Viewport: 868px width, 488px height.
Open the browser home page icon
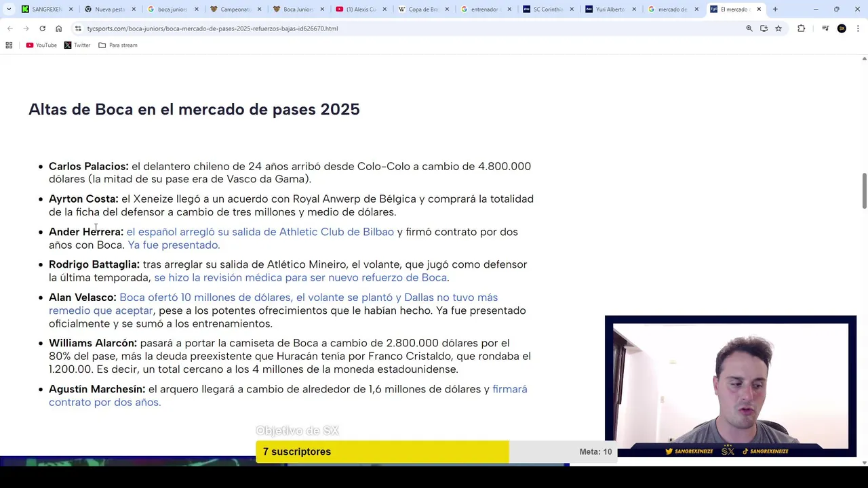(58, 28)
